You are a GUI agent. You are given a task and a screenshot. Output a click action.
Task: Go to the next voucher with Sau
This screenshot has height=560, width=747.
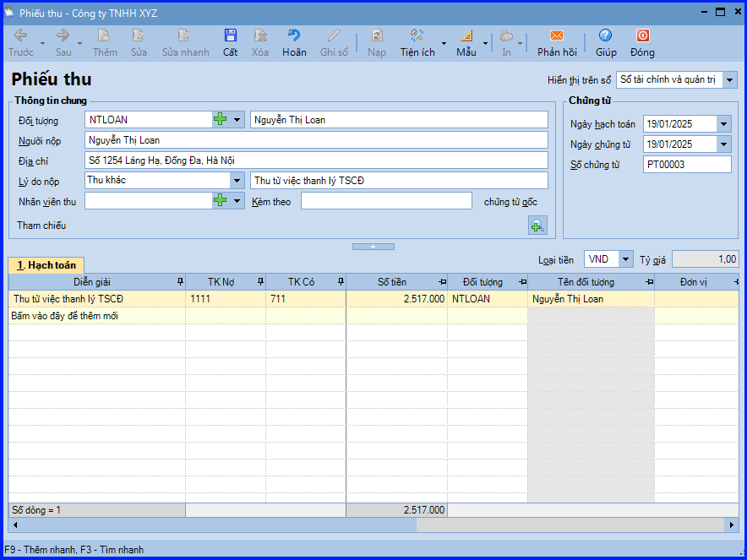pos(63,43)
